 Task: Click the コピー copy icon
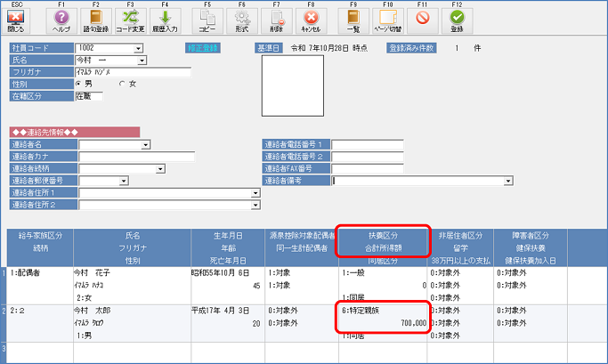[x=207, y=19]
